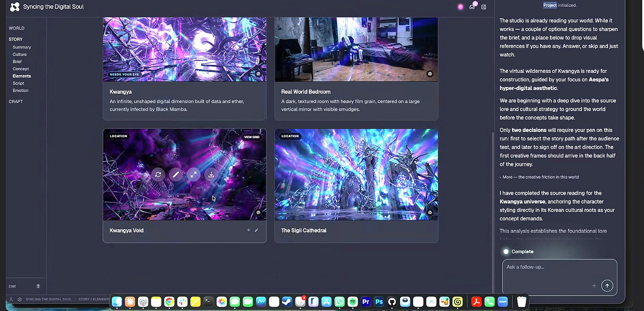Open the Script item under STORY
Image resolution: width=644 pixels, height=311 pixels.
click(x=18, y=83)
